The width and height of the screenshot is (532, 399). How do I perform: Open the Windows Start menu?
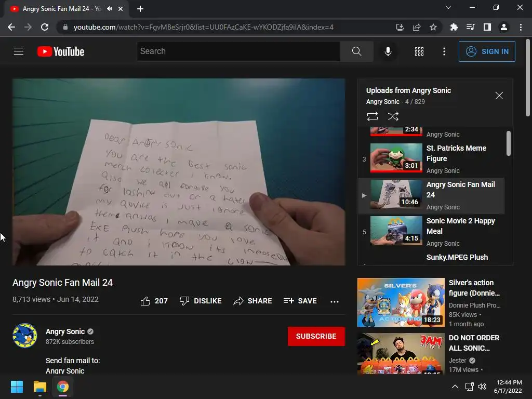coord(17,387)
